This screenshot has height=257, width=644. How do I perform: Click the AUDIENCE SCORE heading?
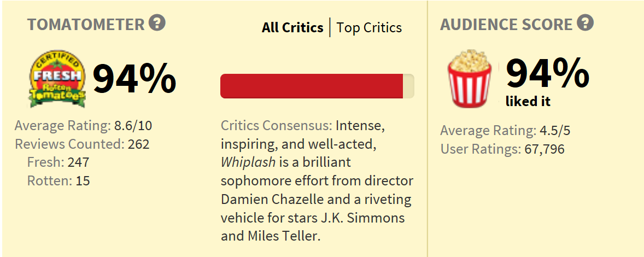506,25
